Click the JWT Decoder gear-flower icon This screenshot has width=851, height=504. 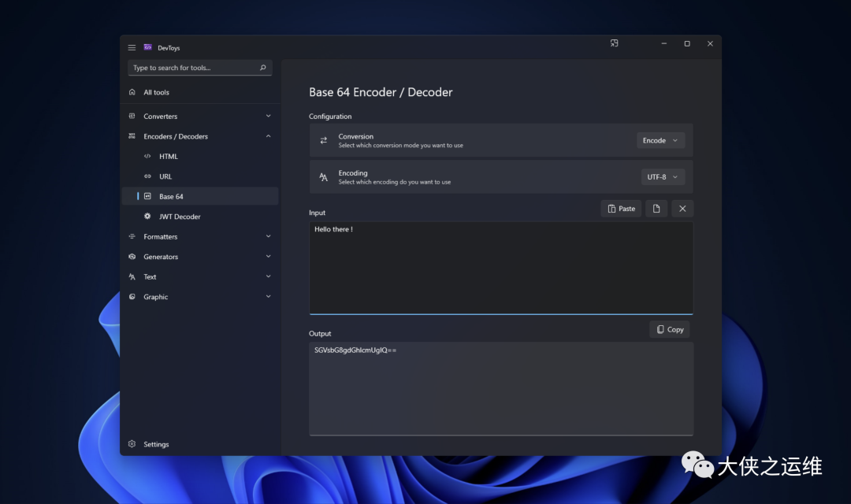point(147,217)
